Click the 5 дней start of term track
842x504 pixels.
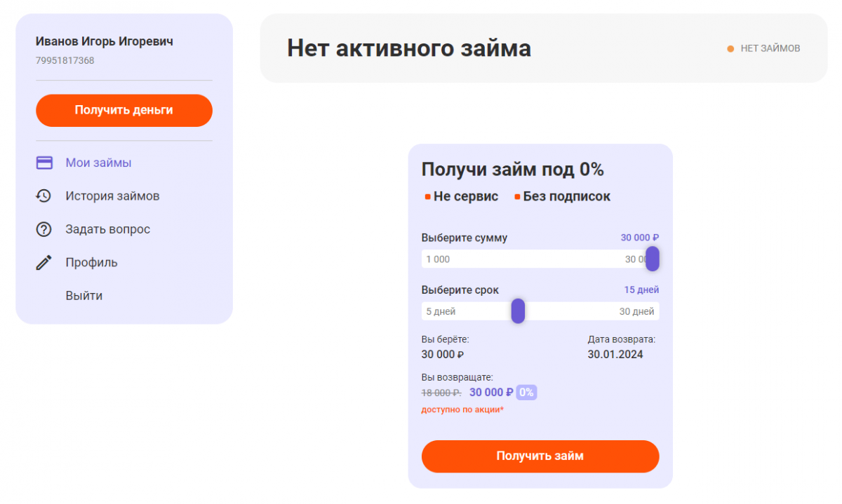[441, 312]
